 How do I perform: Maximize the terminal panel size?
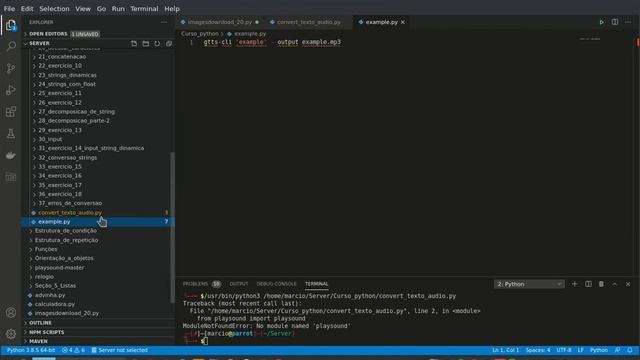pyautogui.click(x=615, y=284)
